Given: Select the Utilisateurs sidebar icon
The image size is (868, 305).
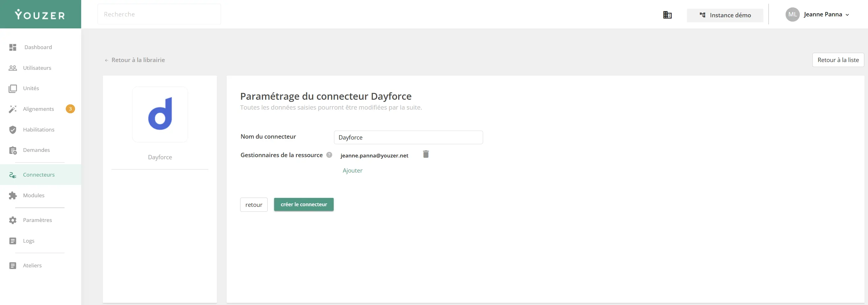Looking at the screenshot, I should (12, 68).
